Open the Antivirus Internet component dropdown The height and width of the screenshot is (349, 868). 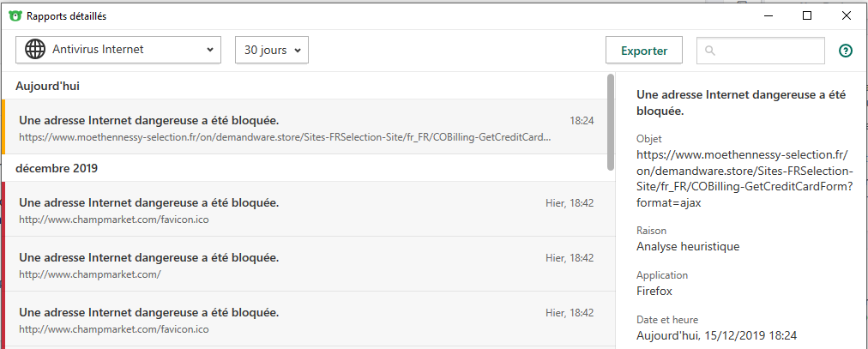(x=118, y=50)
